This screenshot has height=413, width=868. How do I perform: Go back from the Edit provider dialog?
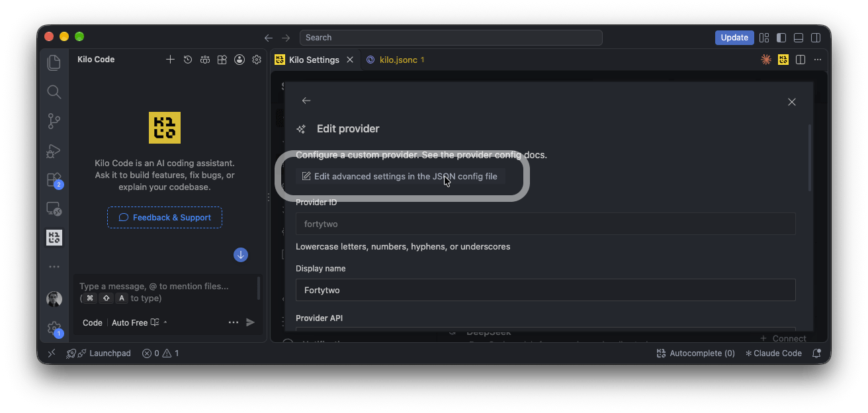(306, 101)
